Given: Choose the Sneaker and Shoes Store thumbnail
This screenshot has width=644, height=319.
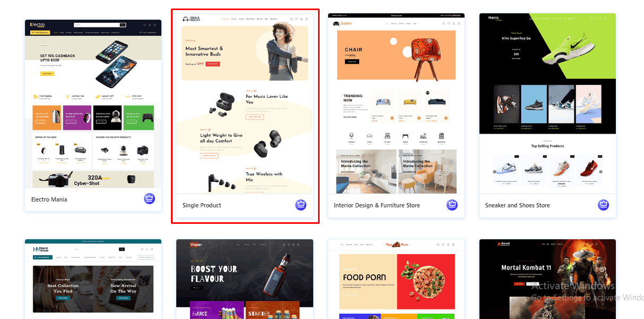Looking at the screenshot, I should pos(547,104).
